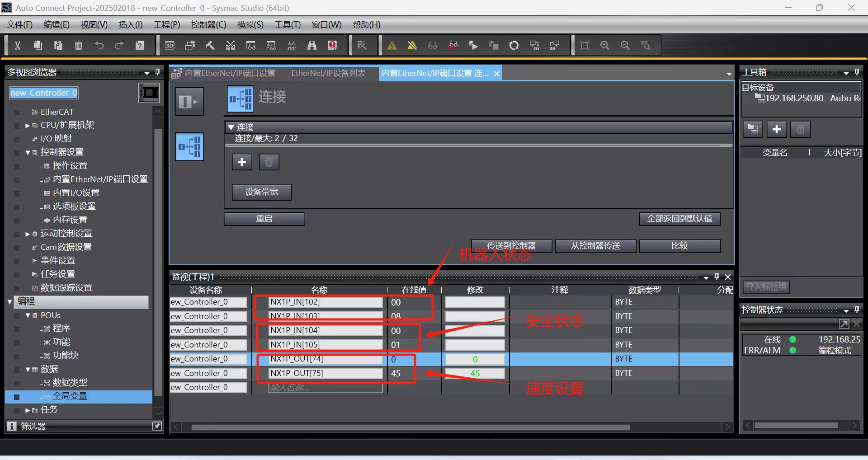Click the Zoom Out magnifier icon
The width and height of the screenshot is (868, 460).
pyautogui.click(x=625, y=45)
